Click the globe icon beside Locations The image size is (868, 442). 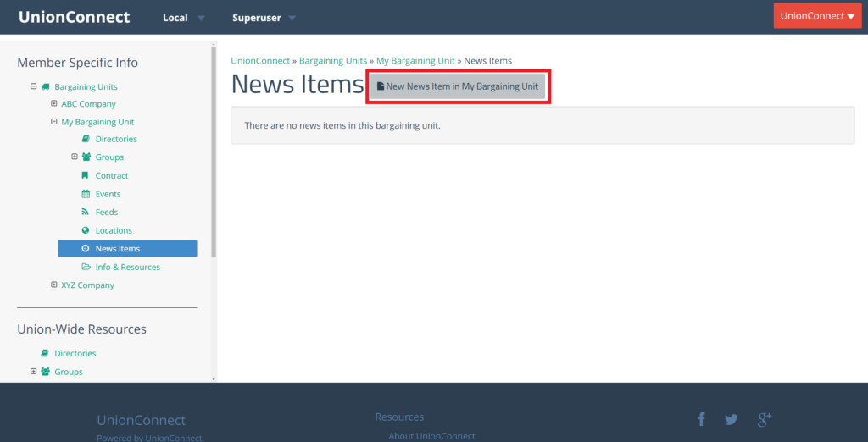[x=86, y=230]
